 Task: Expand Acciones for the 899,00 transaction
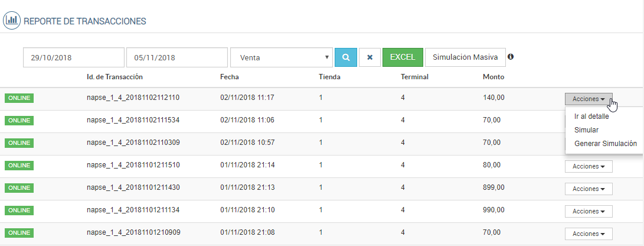(x=589, y=189)
